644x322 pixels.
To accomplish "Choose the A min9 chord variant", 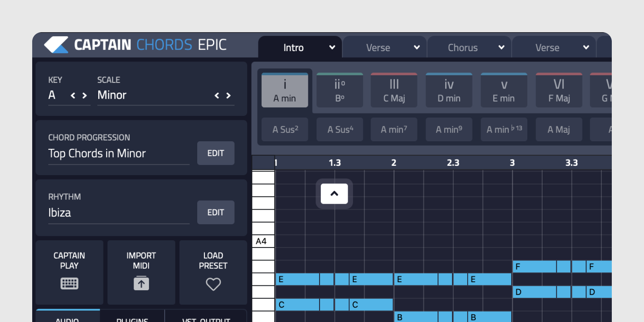I will tap(449, 130).
